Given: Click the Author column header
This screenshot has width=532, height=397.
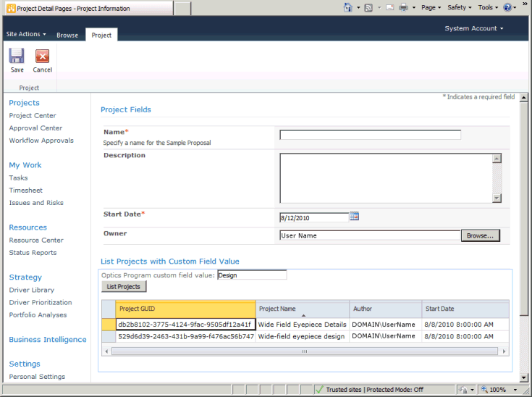Looking at the screenshot, I should [x=386, y=309].
